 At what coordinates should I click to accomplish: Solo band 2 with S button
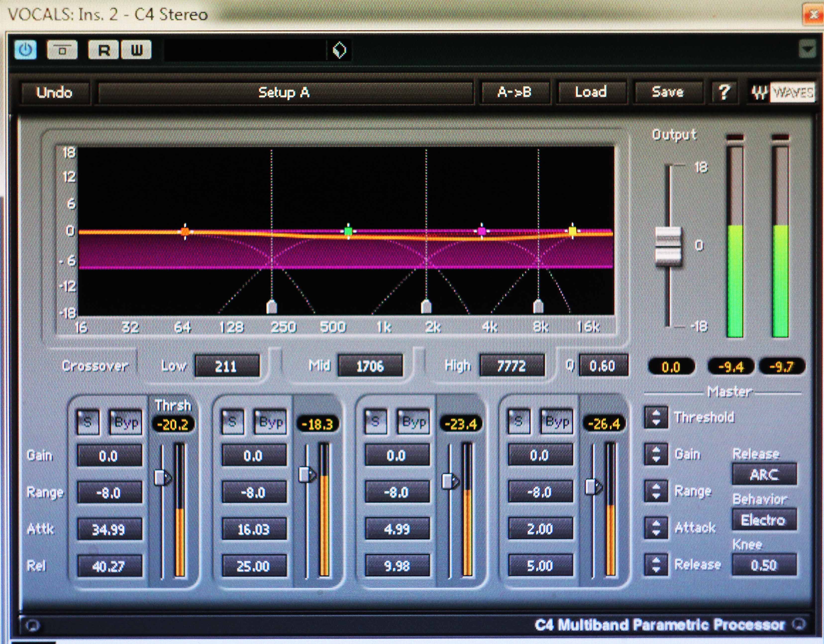pos(232,421)
